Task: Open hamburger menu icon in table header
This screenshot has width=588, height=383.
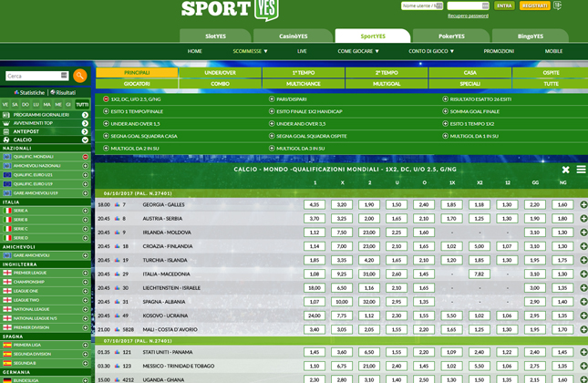Action: pyautogui.click(x=581, y=170)
